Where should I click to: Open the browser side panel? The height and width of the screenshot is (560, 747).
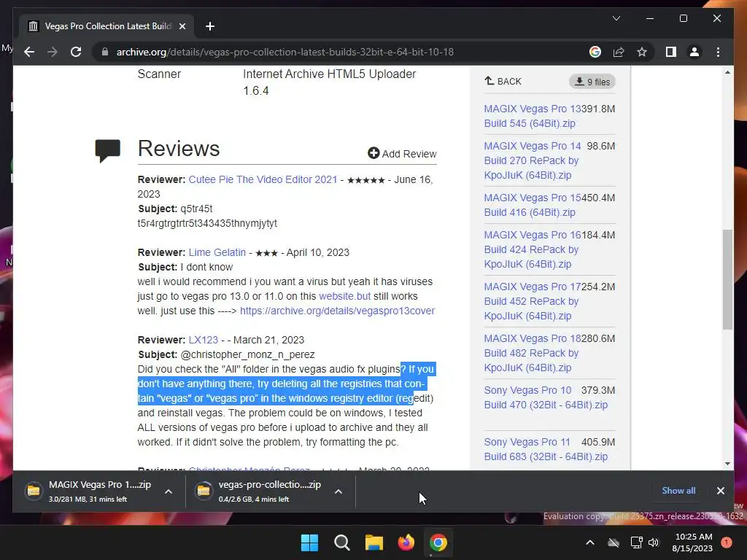pos(671,52)
